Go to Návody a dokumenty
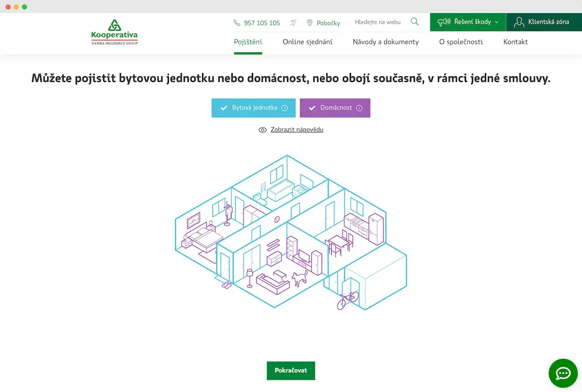The image size is (582, 392). [x=386, y=42]
